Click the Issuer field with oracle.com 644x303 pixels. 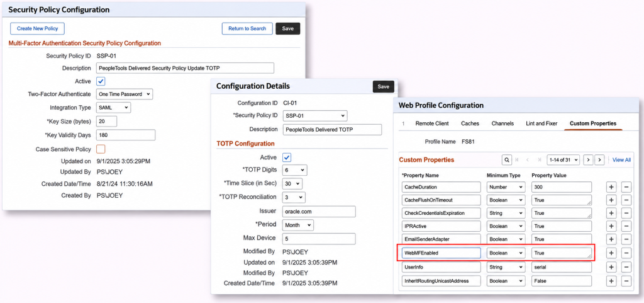pyautogui.click(x=319, y=211)
